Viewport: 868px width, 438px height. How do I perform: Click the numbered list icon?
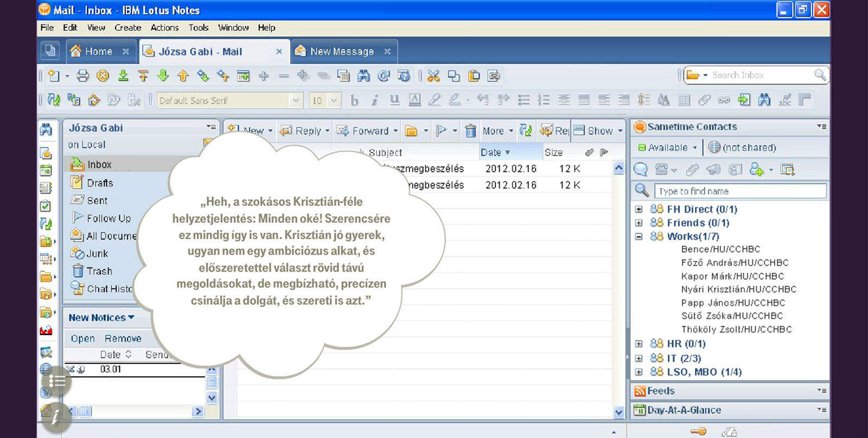544,100
